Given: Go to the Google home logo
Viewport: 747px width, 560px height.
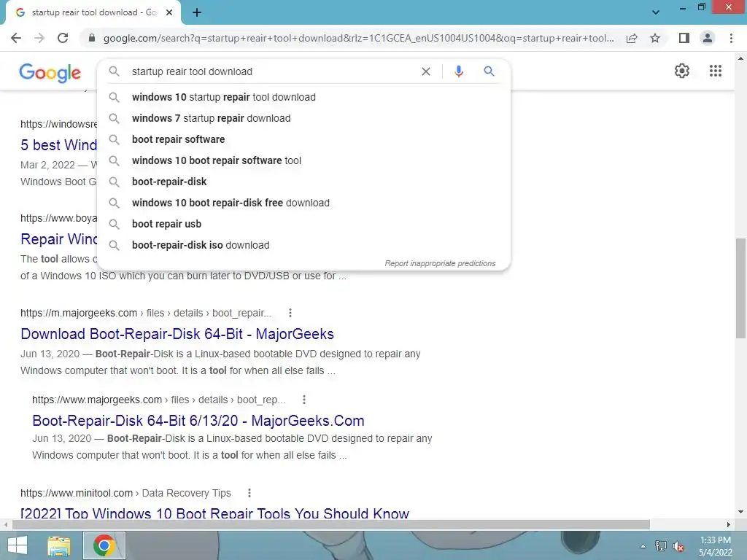Looking at the screenshot, I should [50, 73].
